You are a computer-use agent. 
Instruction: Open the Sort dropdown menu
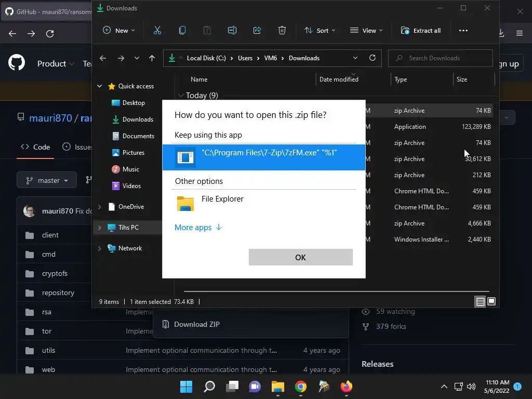click(320, 31)
